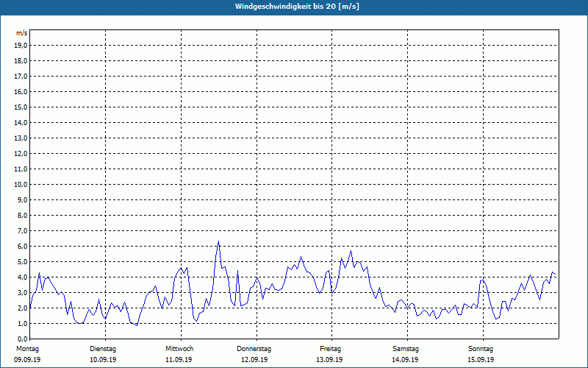This screenshot has width=588, height=368.
Task: Select the 11,0 y-axis label
Action: click(x=20, y=169)
